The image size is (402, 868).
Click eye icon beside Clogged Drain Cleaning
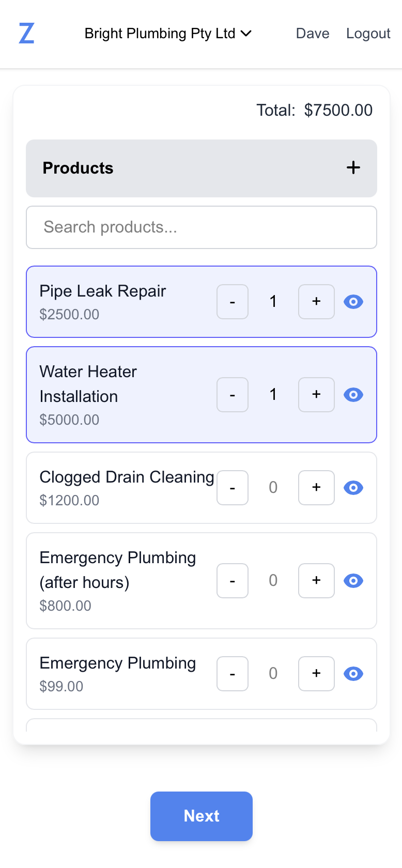[x=353, y=488]
